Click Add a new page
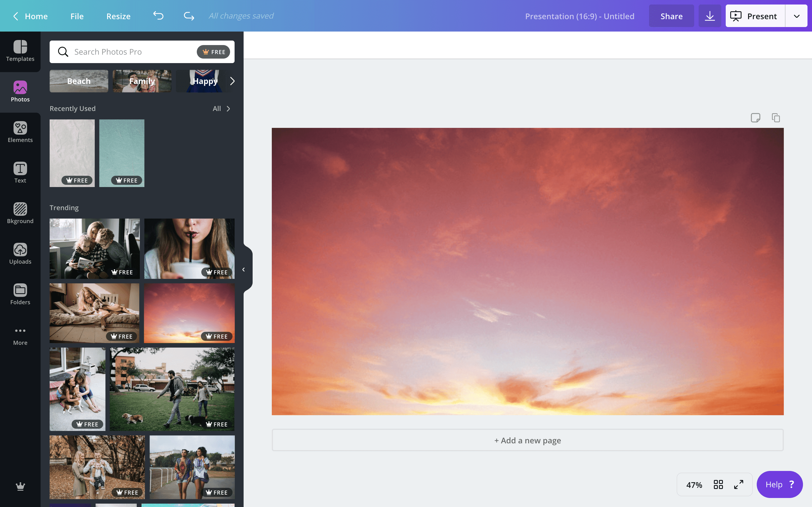Image resolution: width=812 pixels, height=507 pixels. [527, 440]
